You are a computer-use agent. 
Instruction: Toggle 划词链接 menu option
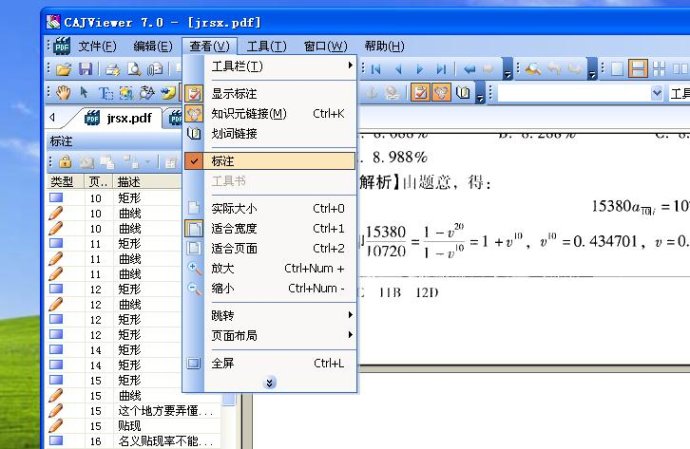pos(269,133)
